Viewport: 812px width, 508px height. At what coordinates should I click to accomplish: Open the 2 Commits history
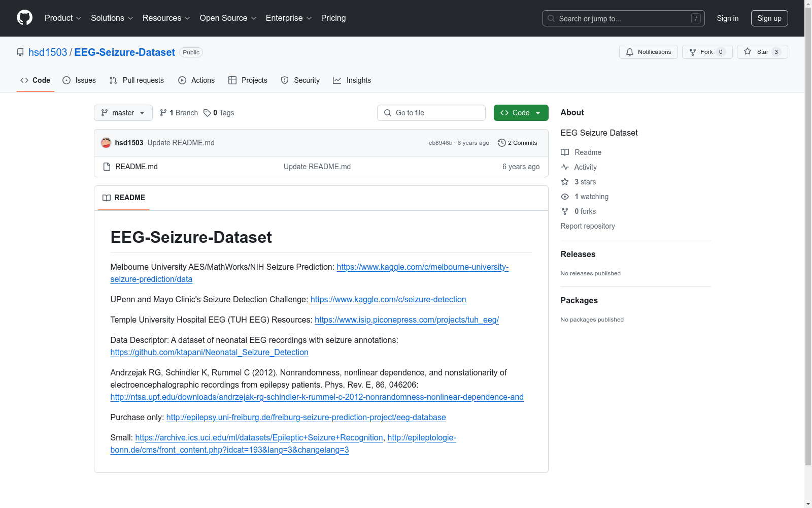518,143
